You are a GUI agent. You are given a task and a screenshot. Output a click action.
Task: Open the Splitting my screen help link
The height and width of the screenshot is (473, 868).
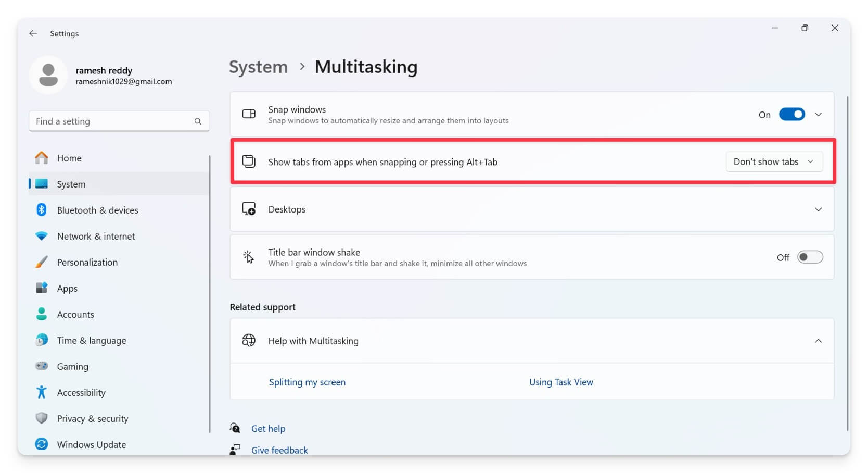point(307,382)
